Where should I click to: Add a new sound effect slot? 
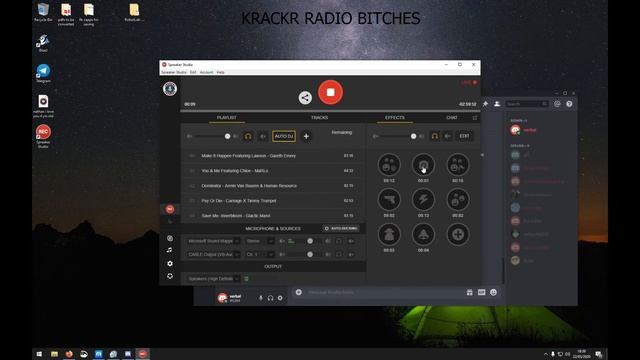click(458, 234)
